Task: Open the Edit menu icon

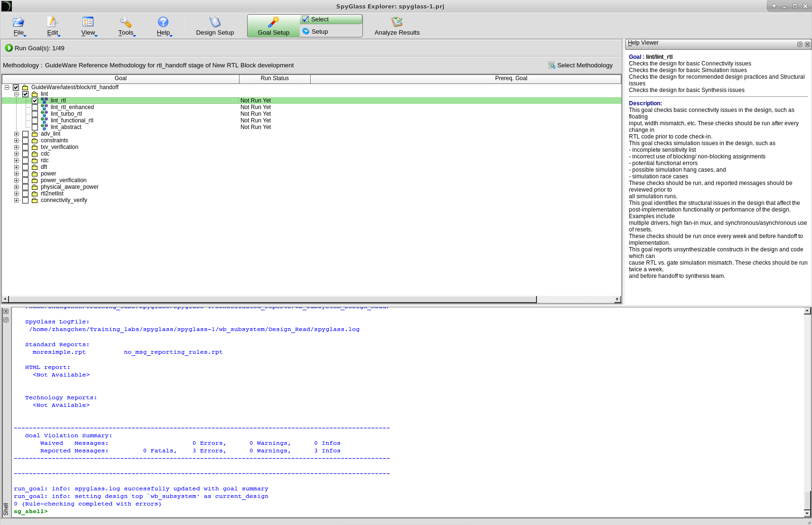Action: (x=52, y=22)
